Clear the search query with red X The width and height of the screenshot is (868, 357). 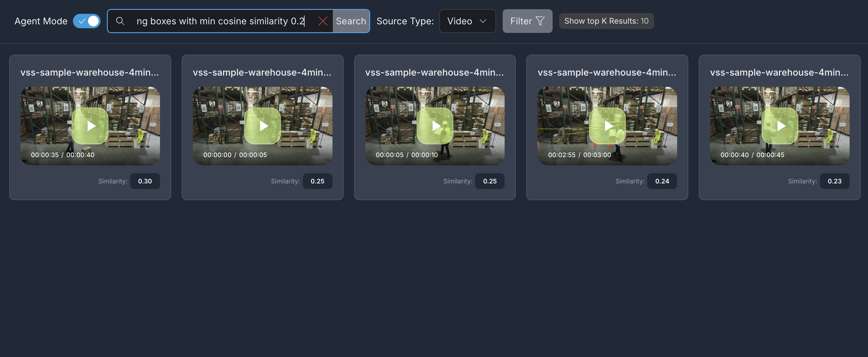click(323, 21)
